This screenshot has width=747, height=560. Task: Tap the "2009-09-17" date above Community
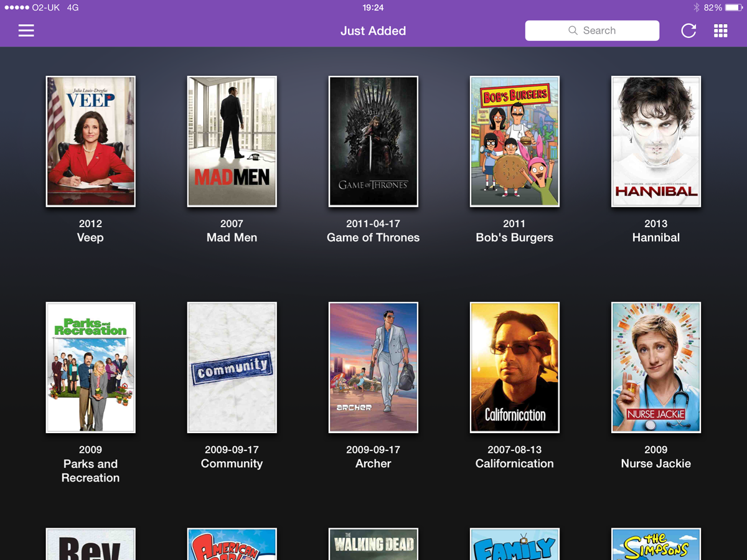pos(232,449)
